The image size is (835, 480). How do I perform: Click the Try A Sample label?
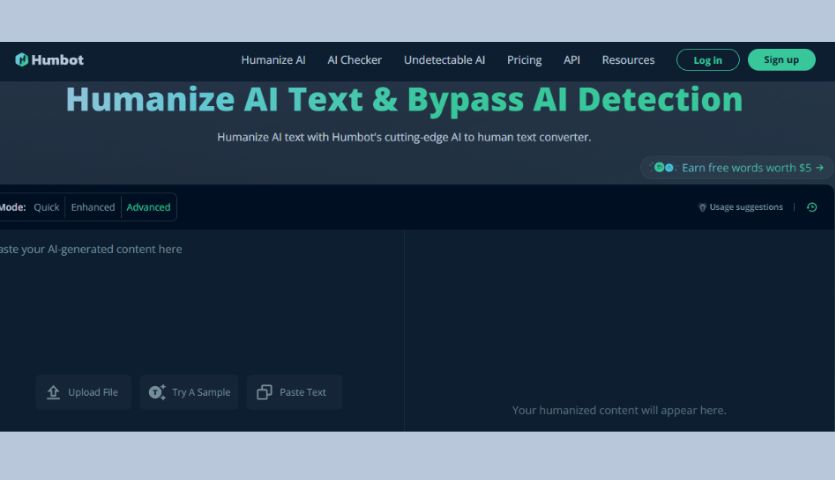click(x=201, y=392)
